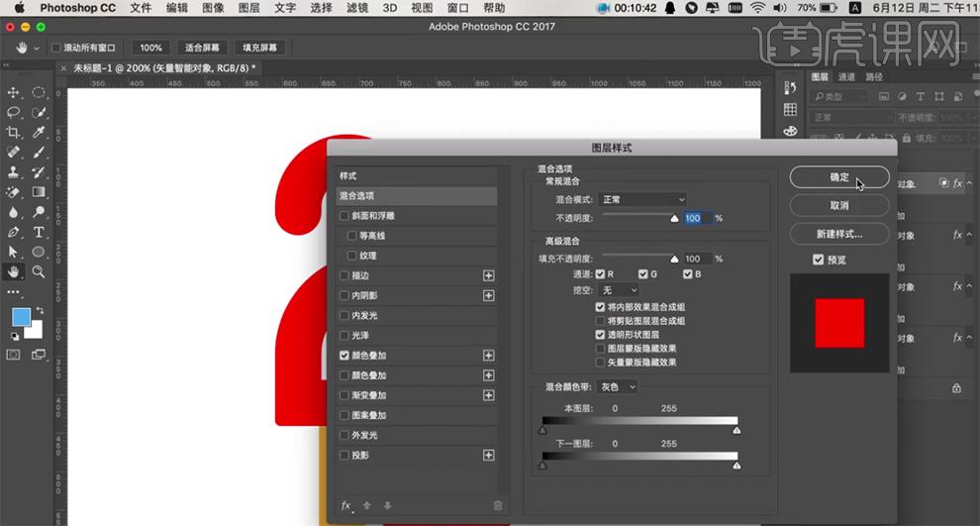Screen dimensions: 980x526
Task: Open the 文件 menu
Action: (x=141, y=8)
